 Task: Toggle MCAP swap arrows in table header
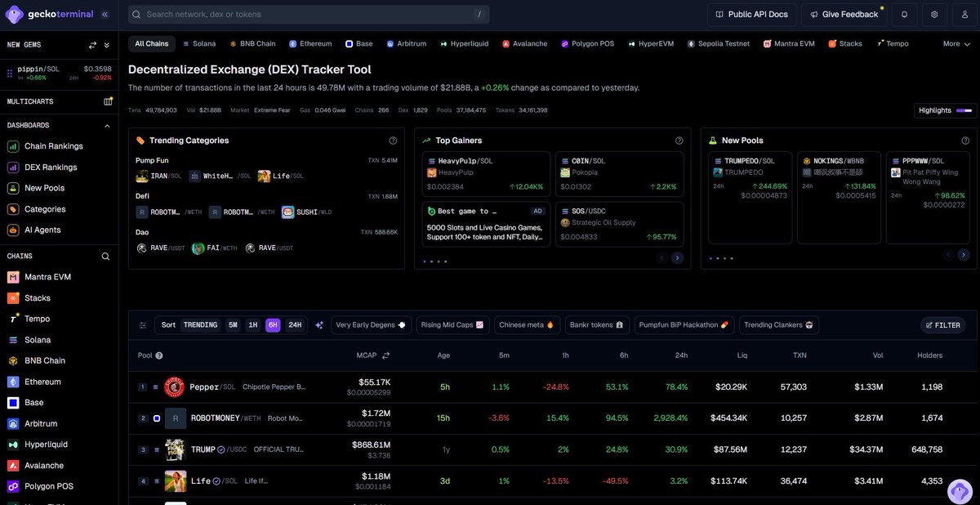385,355
